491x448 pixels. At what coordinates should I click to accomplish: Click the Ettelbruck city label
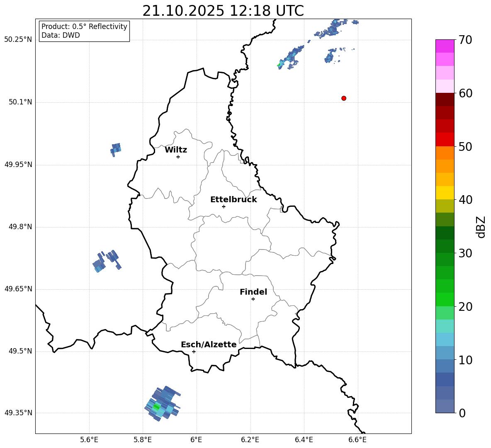pos(233,200)
